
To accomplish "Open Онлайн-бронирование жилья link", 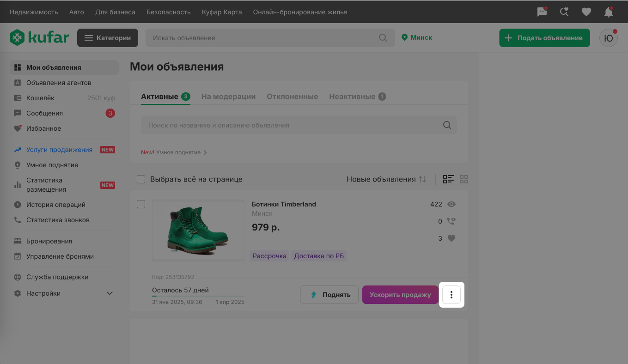I will click(x=300, y=12).
